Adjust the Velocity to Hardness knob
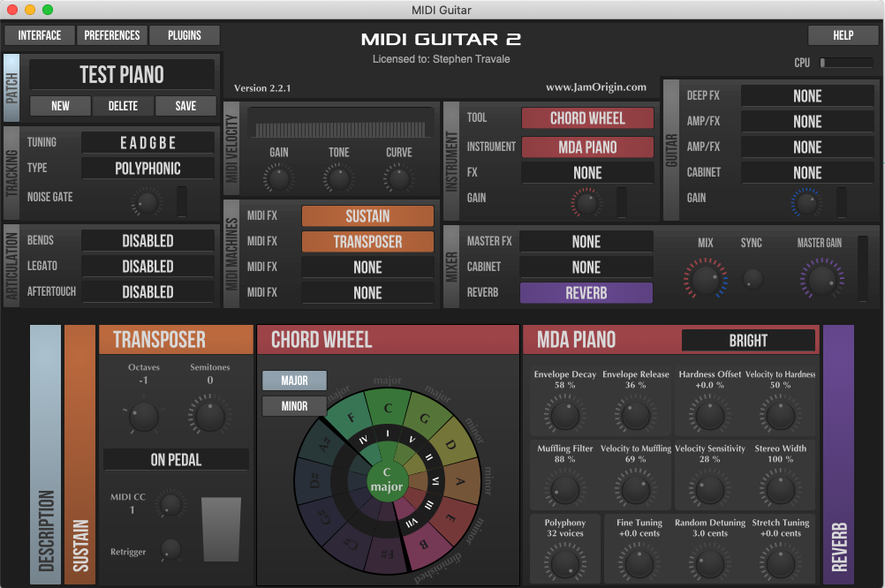Viewport: 885px width, 588px height. 781,416
